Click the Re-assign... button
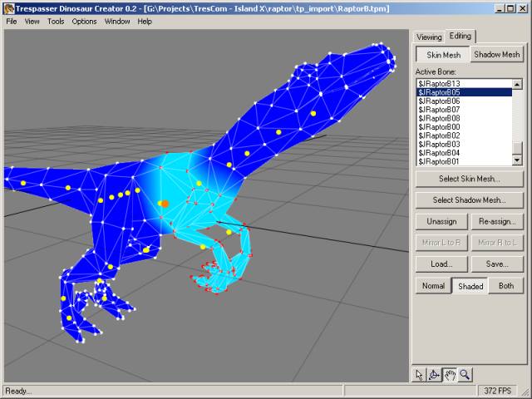The height and width of the screenshot is (399, 532). [x=497, y=222]
